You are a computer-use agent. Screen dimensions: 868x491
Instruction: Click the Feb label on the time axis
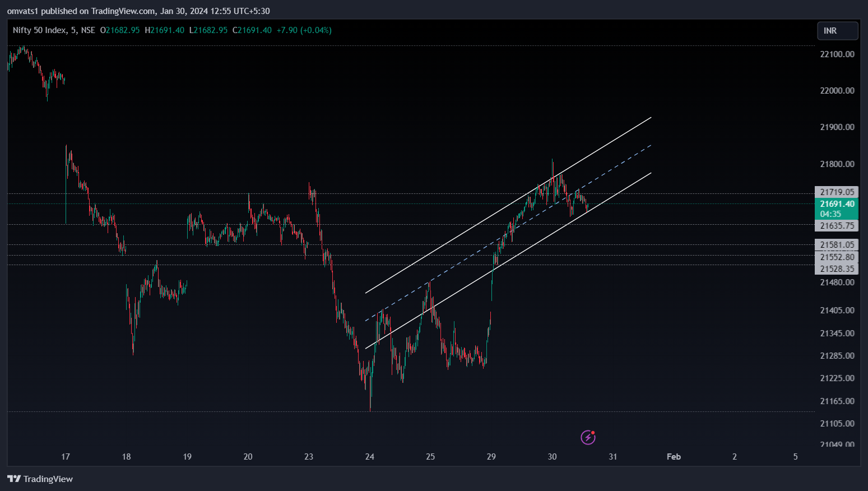click(x=674, y=457)
